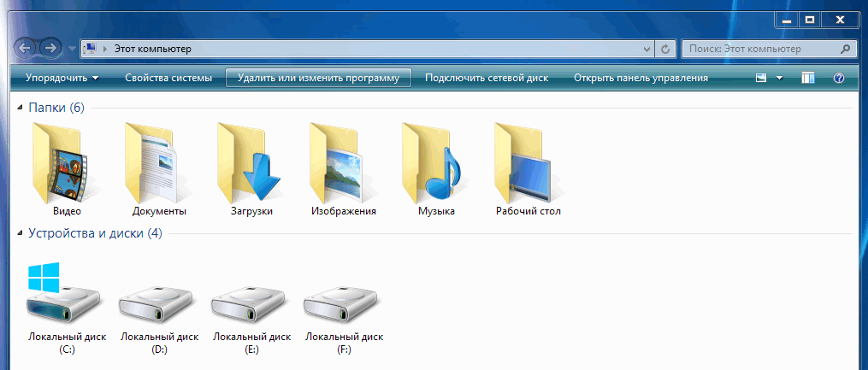Select the Устройства и диски (4) header
The width and height of the screenshot is (868, 370).
(x=95, y=233)
